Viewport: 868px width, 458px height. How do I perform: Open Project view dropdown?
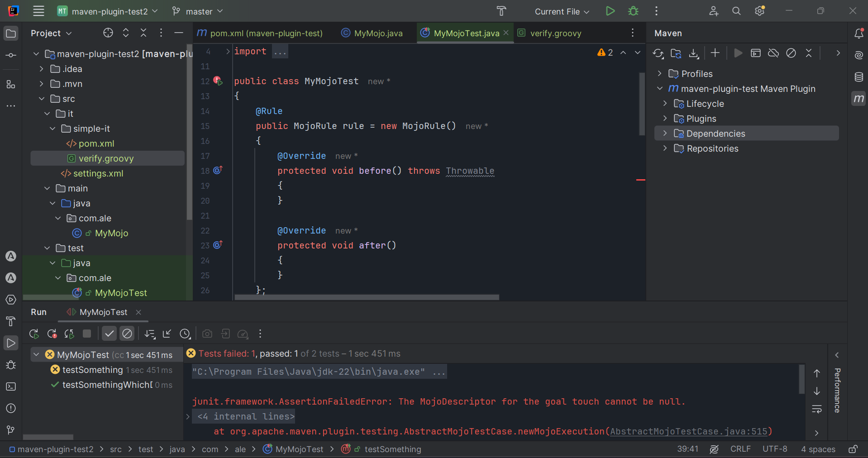[51, 33]
